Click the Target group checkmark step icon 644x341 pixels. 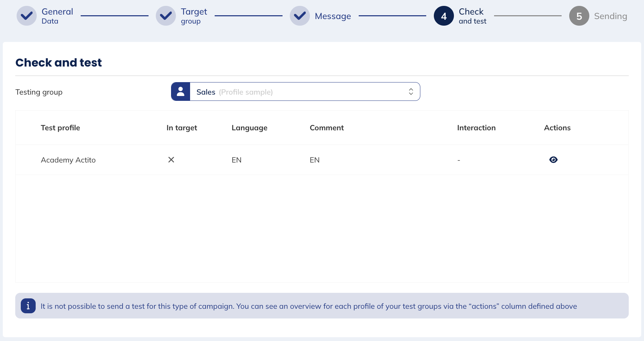[x=166, y=16]
